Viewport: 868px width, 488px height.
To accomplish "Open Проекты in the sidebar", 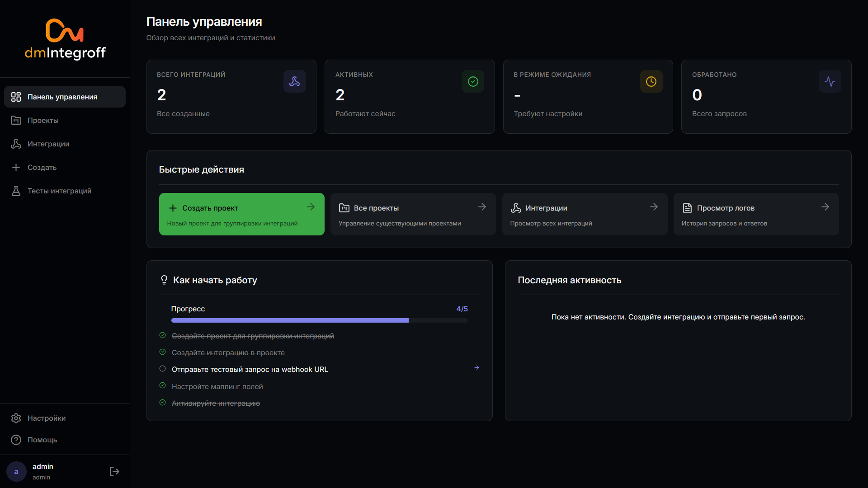I will [x=43, y=120].
